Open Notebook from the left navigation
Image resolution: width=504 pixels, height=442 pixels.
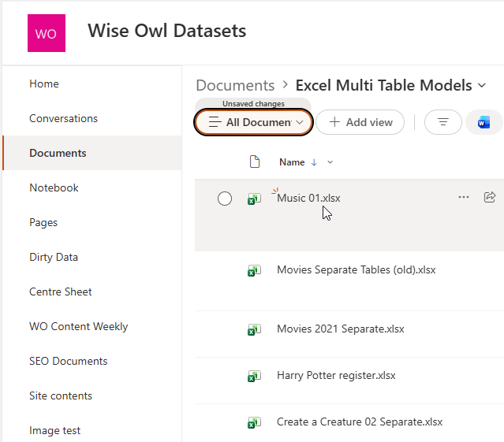[x=54, y=188]
